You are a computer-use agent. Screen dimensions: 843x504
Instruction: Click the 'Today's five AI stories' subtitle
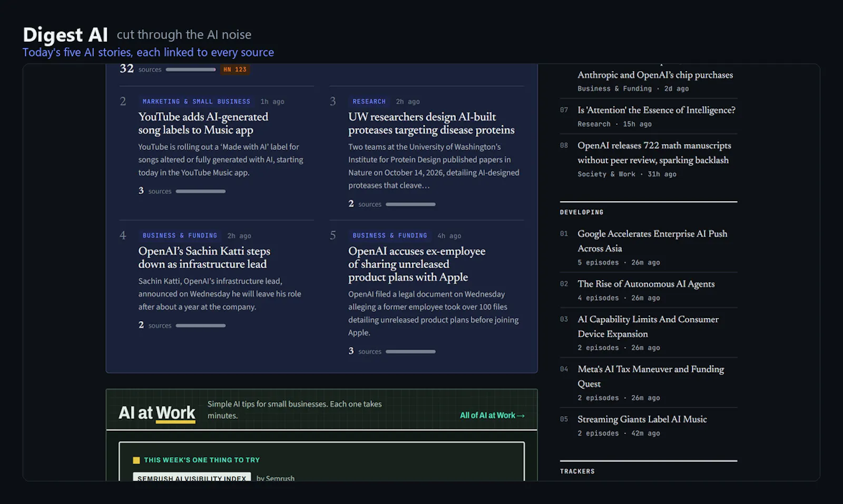148,52
